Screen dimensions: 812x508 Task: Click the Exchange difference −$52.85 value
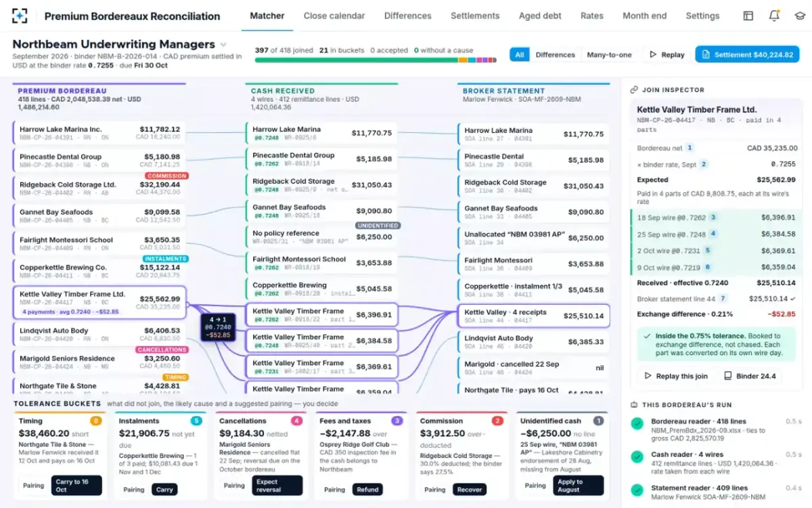coord(782,314)
